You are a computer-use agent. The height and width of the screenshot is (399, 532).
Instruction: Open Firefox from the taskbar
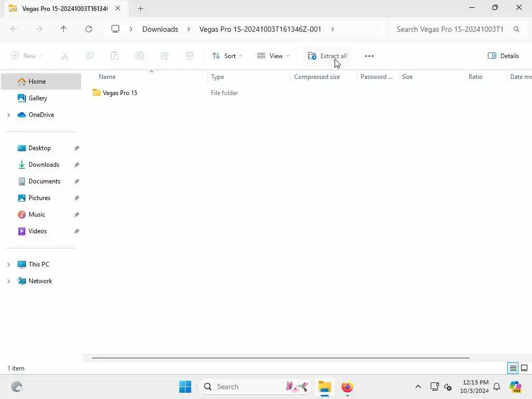(347, 387)
